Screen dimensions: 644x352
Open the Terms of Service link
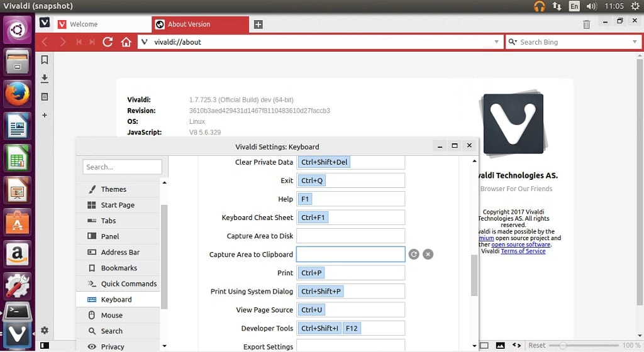[523, 251]
